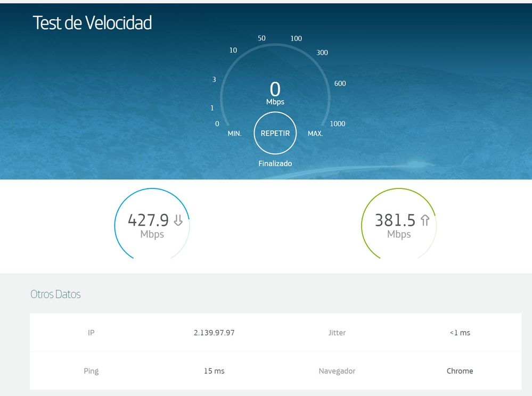Click the Ping value 15 ms
Viewport: 532px width, 396px height.
point(214,371)
